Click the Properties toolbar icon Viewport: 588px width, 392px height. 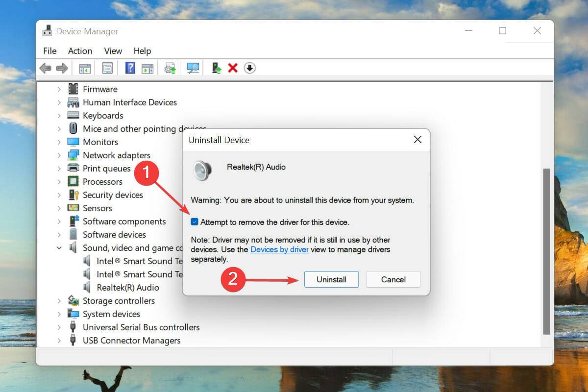coord(107,68)
